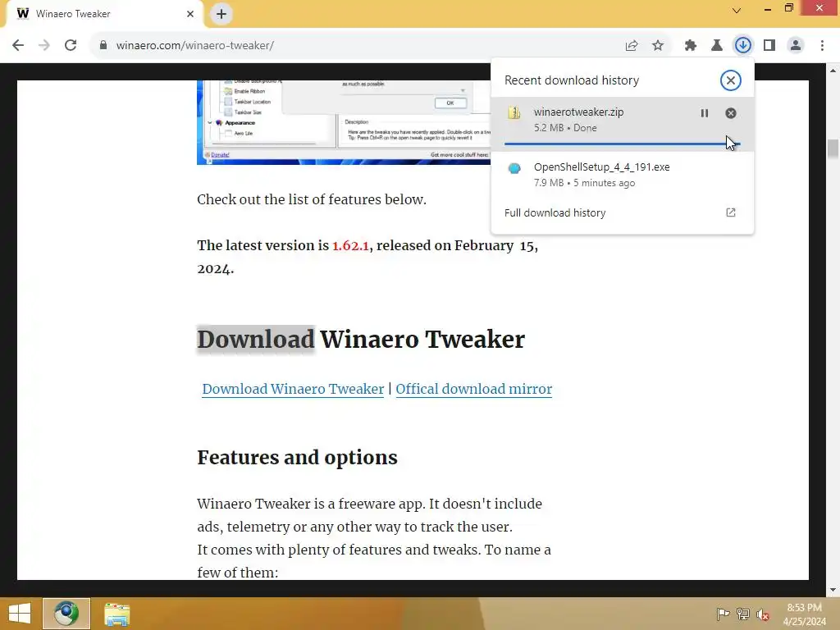This screenshot has height=630, width=840.
Task: Click the OpenShellSetup exe file icon
Action: (514, 168)
